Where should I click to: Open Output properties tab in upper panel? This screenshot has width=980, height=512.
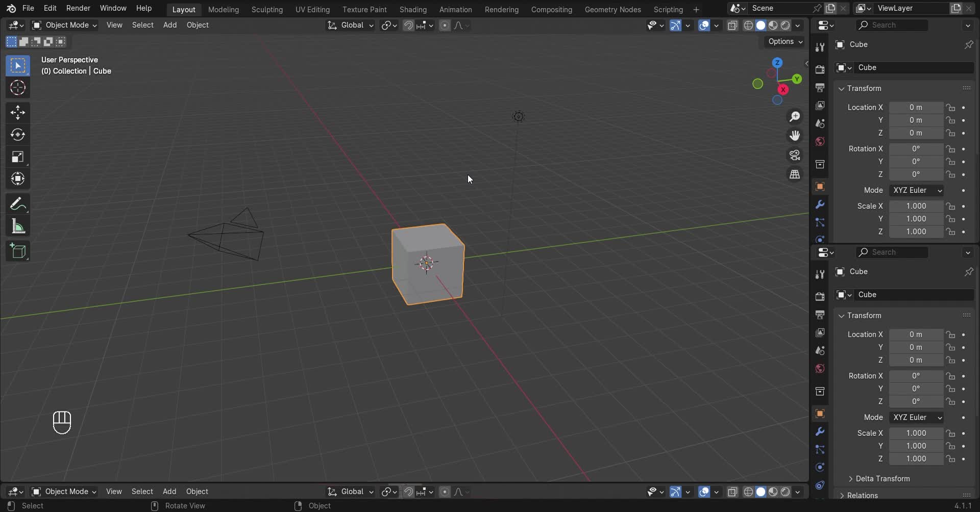(x=820, y=88)
